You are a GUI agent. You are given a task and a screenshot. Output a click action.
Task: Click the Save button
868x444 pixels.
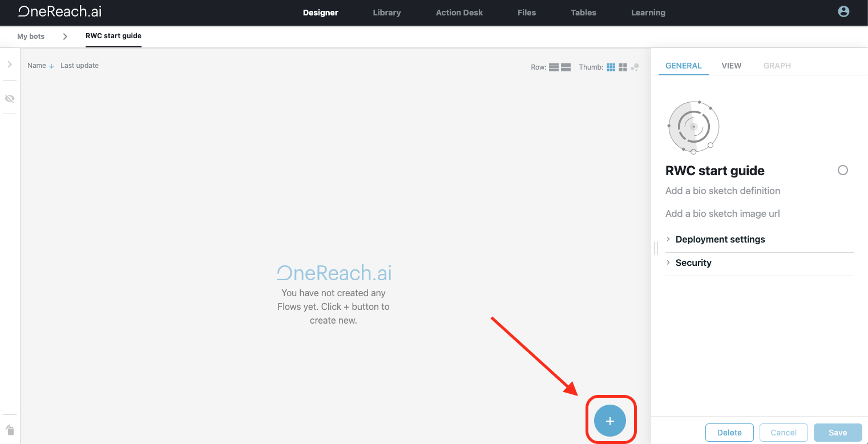pos(838,433)
